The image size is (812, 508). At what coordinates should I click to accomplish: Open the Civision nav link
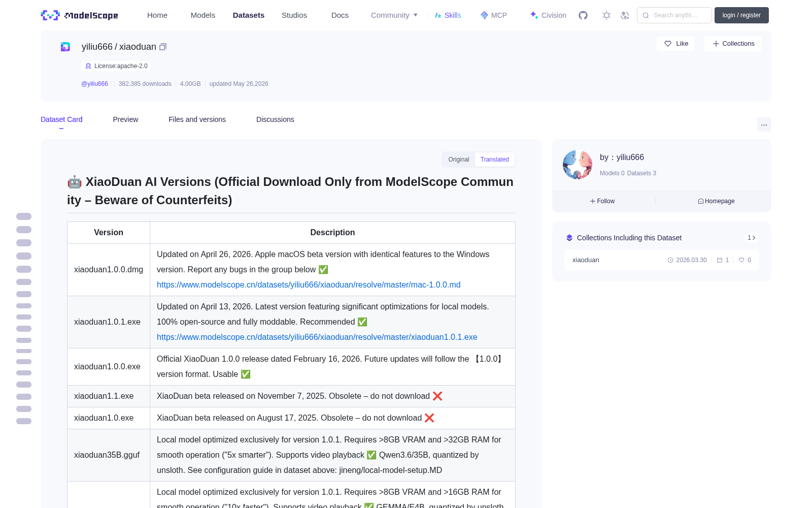(x=548, y=15)
